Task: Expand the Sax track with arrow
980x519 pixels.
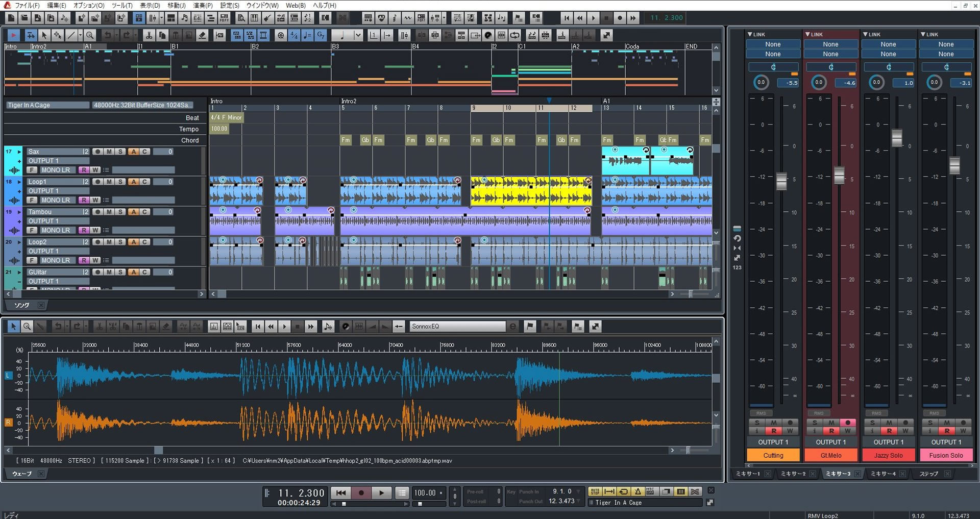Action: (19, 152)
